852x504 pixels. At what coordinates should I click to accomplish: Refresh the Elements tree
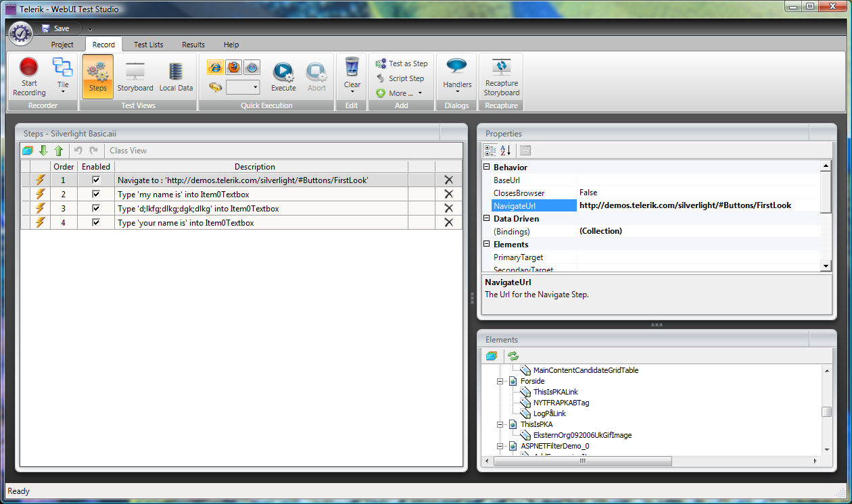pyautogui.click(x=513, y=355)
